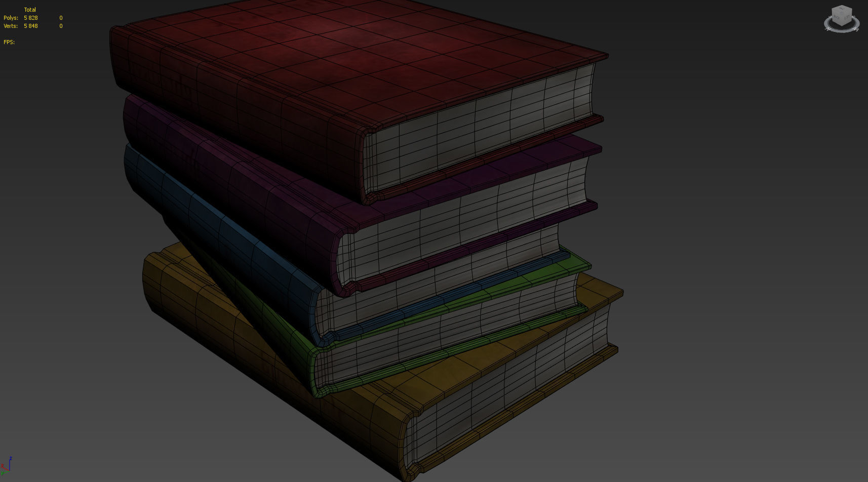Click the 'Verts:' statistics label
The height and width of the screenshot is (482, 868).
click(x=11, y=26)
